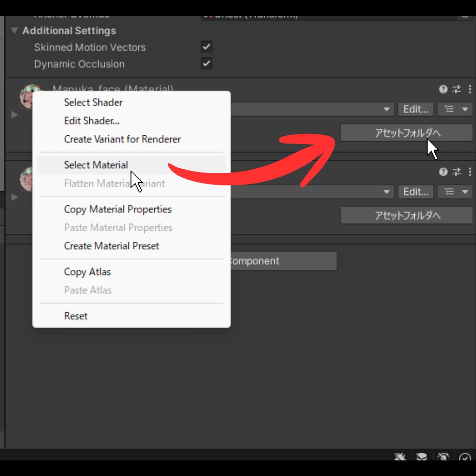The height and width of the screenshot is (476, 476).
Task: Click the muted debugger icon in the status bar
Action: (x=400, y=457)
